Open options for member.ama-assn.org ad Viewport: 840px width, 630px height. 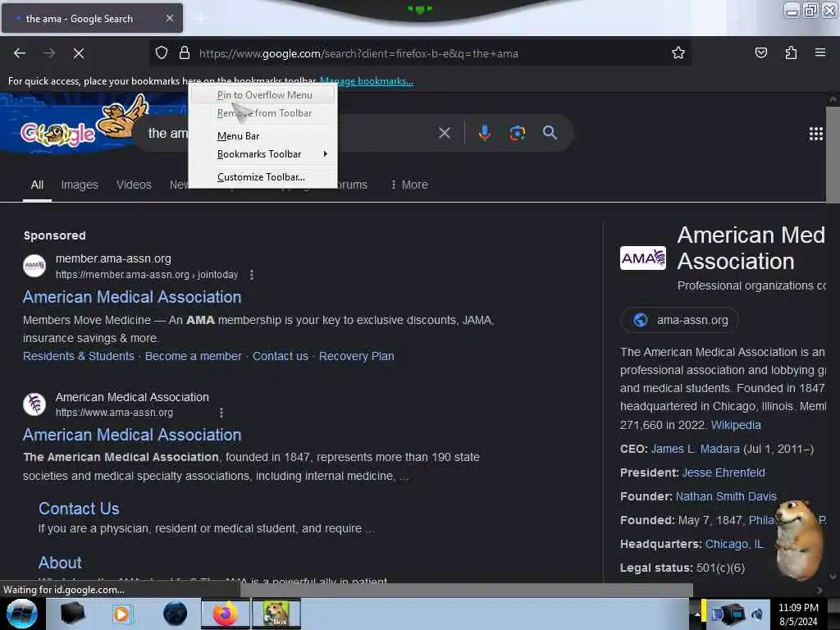pos(251,275)
